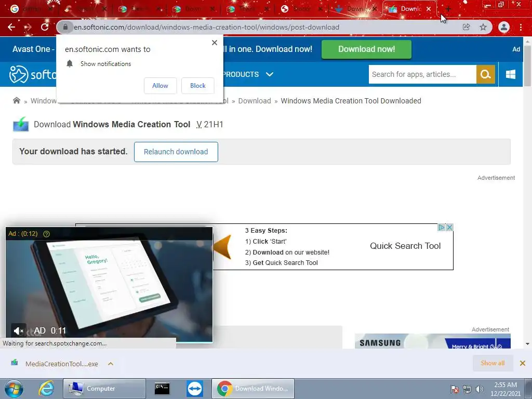This screenshot has width=532, height=399.
Task: Block softonic notifications
Action: click(x=198, y=86)
